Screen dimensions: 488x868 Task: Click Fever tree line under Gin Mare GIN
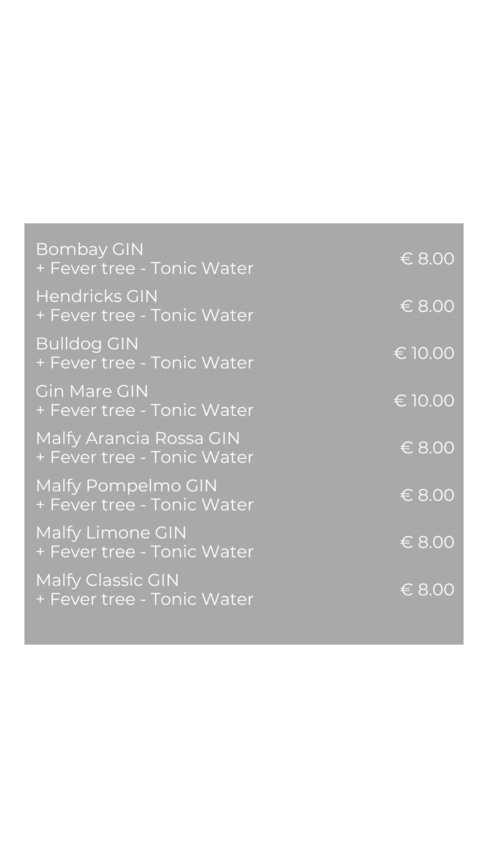point(145,410)
